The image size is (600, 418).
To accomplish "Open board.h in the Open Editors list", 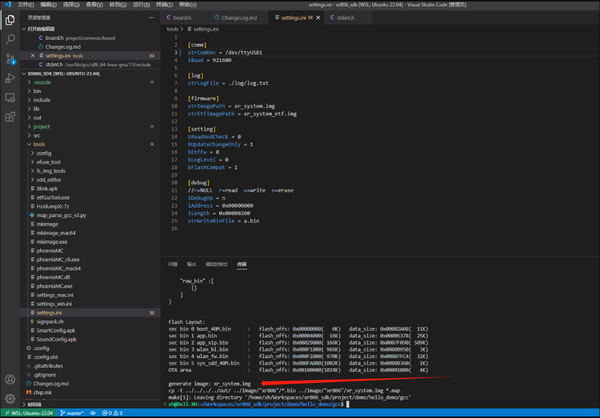I will click(90, 38).
